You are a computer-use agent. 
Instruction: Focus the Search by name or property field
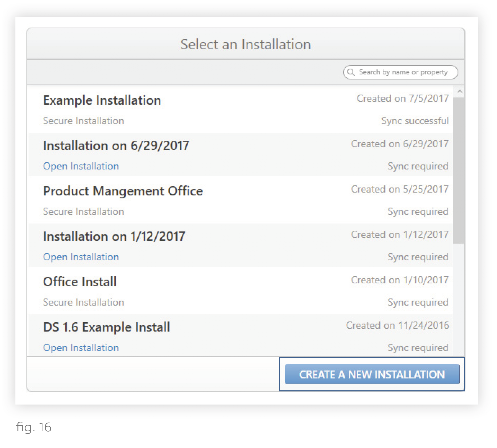pyautogui.click(x=400, y=72)
